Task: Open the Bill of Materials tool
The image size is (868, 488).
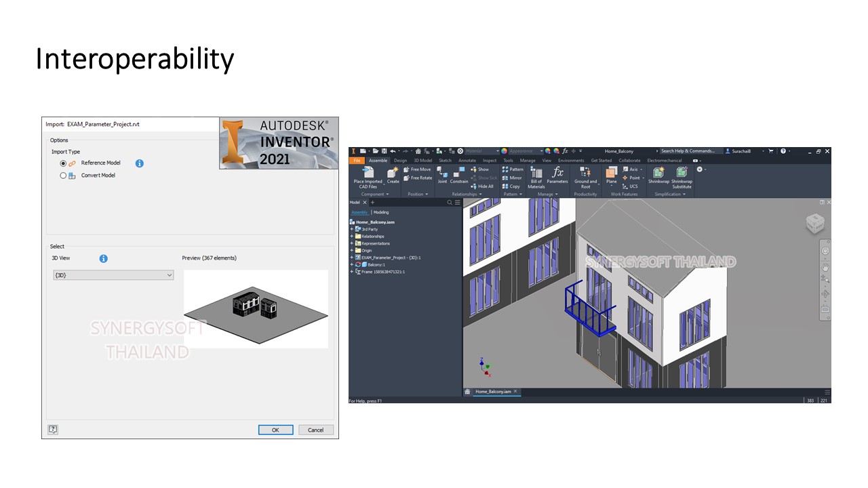Action: tap(536, 178)
